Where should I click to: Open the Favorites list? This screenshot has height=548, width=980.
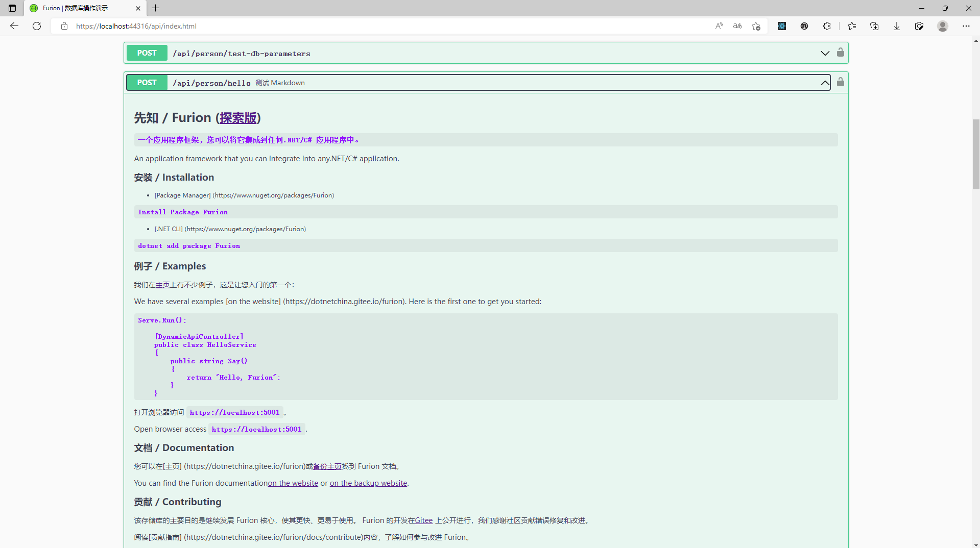(852, 26)
